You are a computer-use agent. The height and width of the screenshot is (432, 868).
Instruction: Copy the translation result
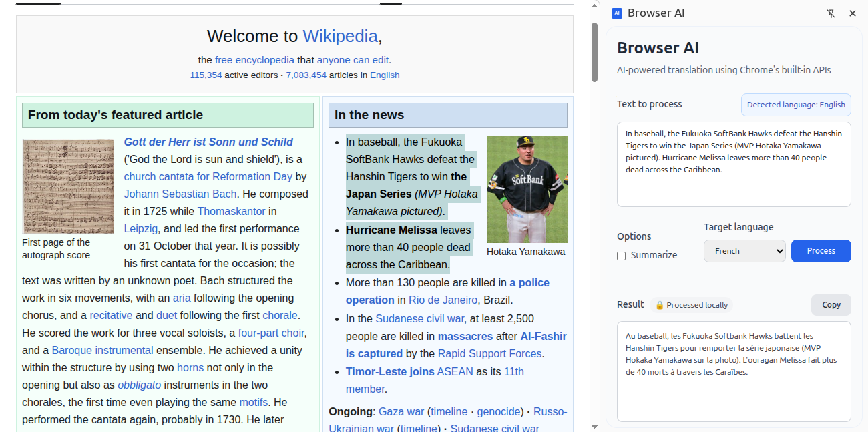point(831,305)
